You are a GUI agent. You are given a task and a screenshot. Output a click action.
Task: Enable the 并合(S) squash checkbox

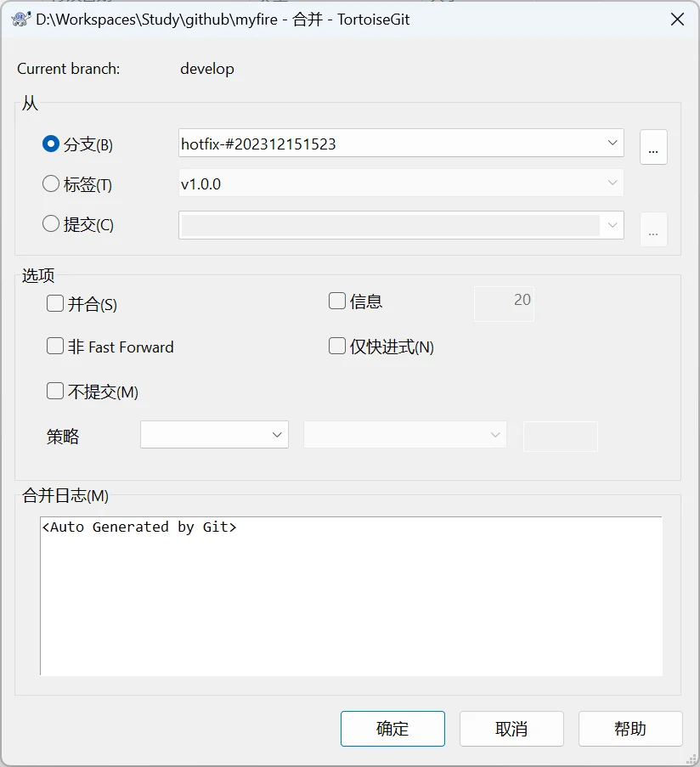[x=55, y=303]
